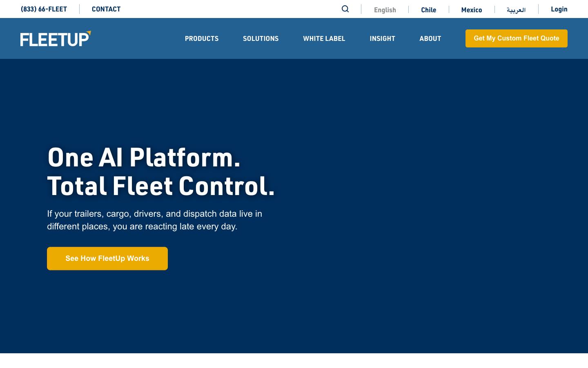The height and width of the screenshot is (368, 588).
Task: Open the CONTACT link
Action: [106, 9]
